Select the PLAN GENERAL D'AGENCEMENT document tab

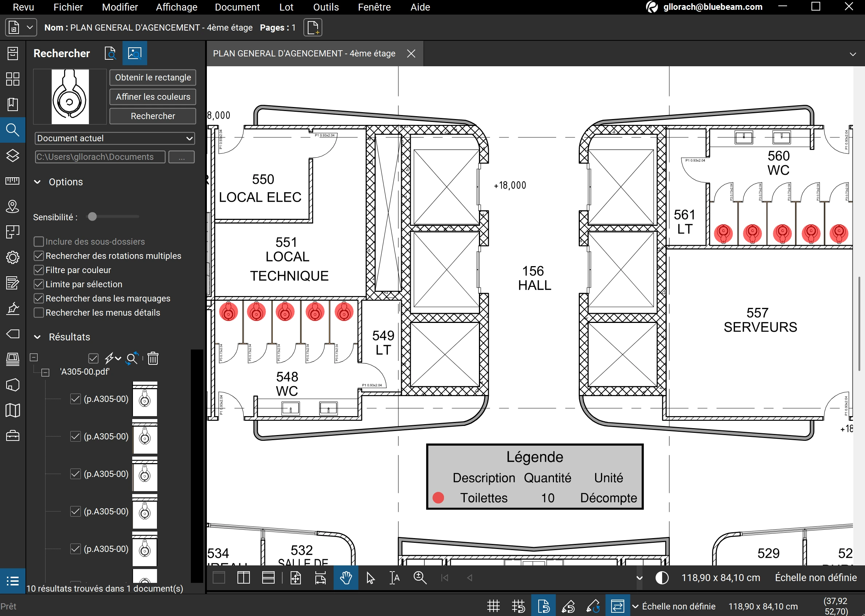[x=304, y=54]
